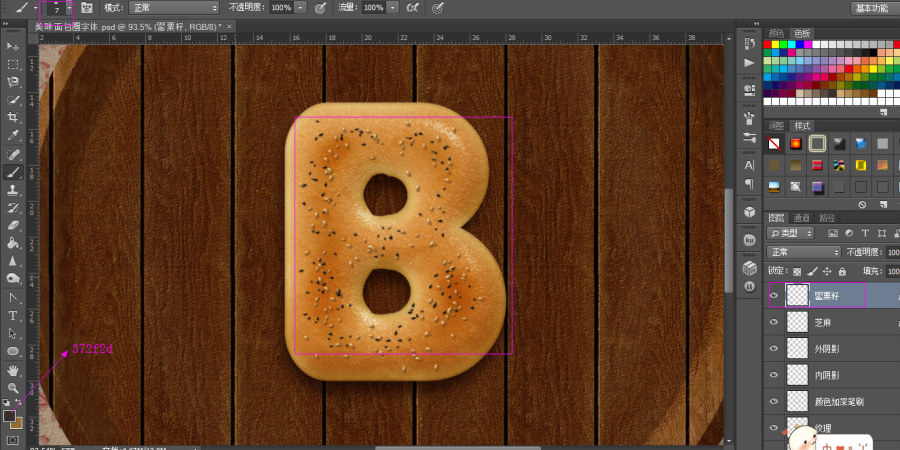Select the Paint Bucket tool
This screenshot has width=900, height=450.
[x=13, y=243]
